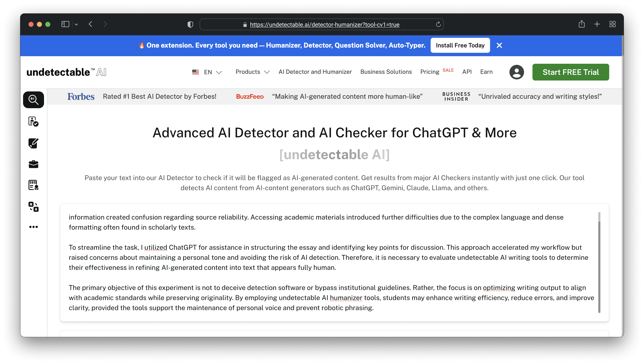Open the API page

coord(467,72)
